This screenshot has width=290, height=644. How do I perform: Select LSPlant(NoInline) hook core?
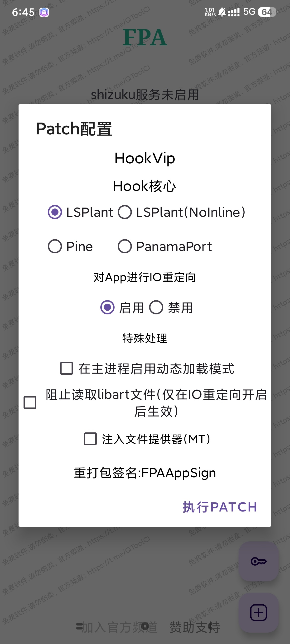point(125,212)
